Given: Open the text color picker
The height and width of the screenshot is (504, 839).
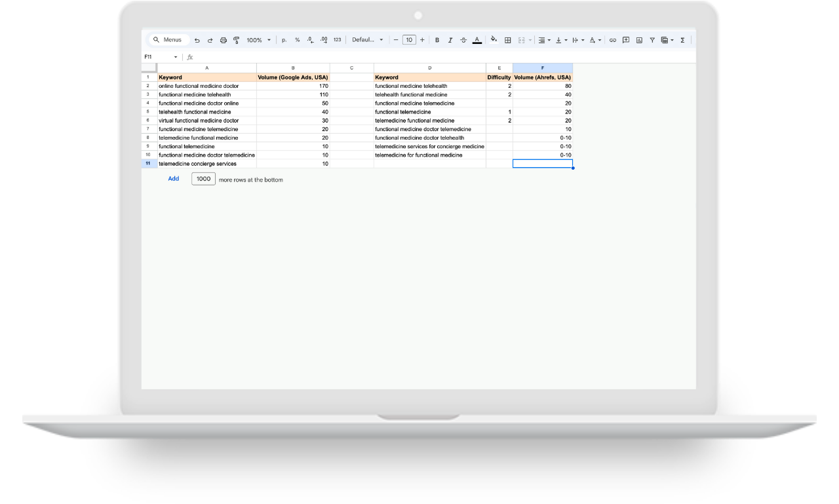Looking at the screenshot, I should 476,40.
